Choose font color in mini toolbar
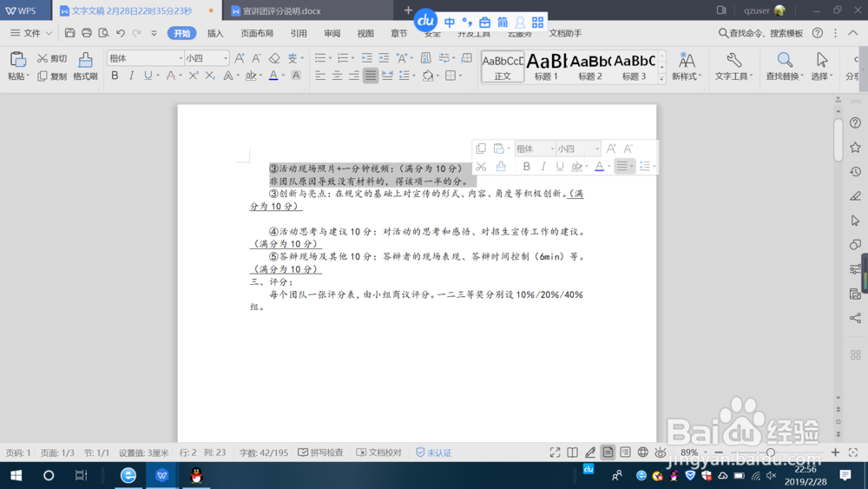Screen dimensions: 868x489 [x=599, y=166]
